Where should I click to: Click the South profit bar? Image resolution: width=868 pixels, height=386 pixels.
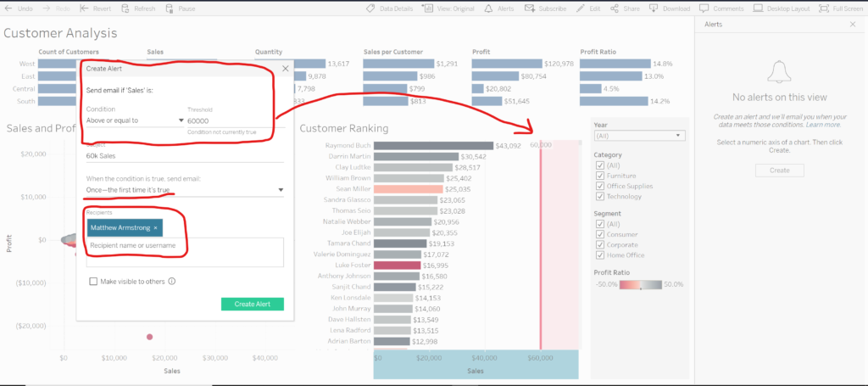[x=487, y=101]
